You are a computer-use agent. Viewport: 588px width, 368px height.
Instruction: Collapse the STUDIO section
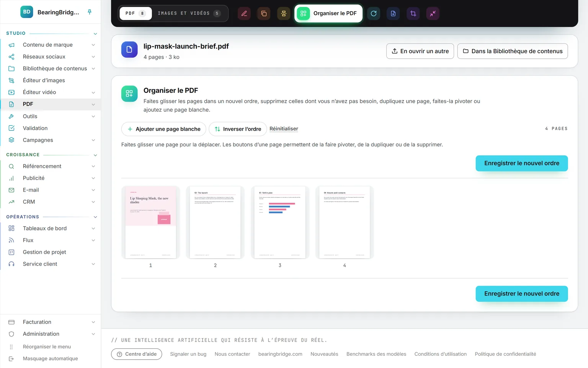pos(95,33)
